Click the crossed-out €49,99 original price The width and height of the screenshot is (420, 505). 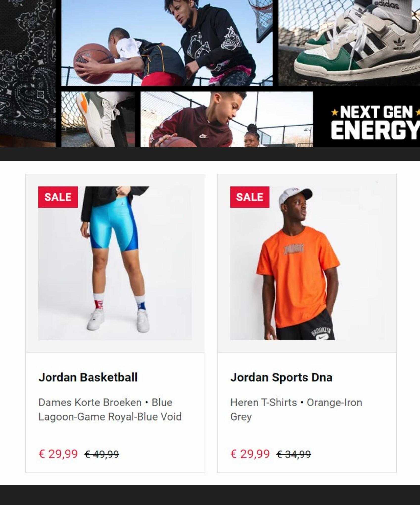tap(102, 454)
